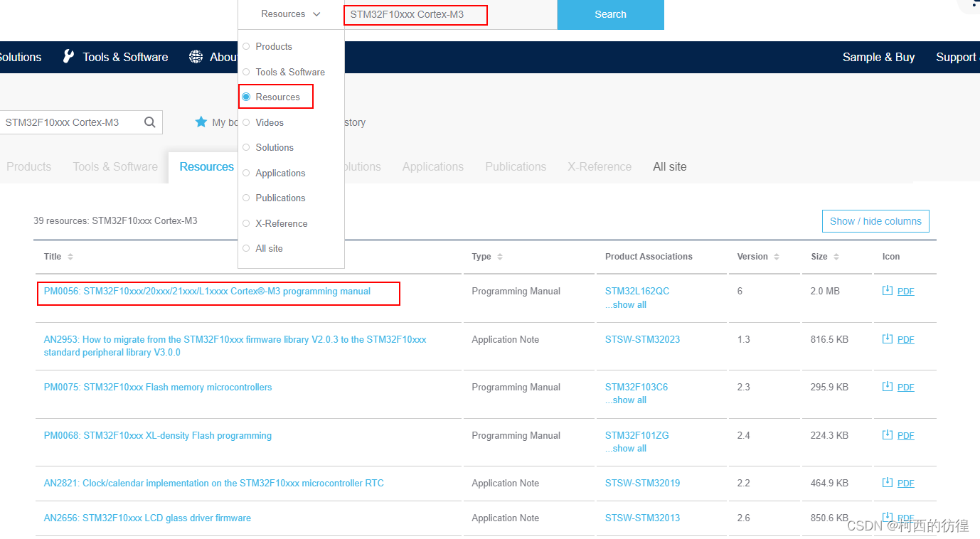980x539 pixels.
Task: Select the Publications radio option
Action: tap(247, 198)
